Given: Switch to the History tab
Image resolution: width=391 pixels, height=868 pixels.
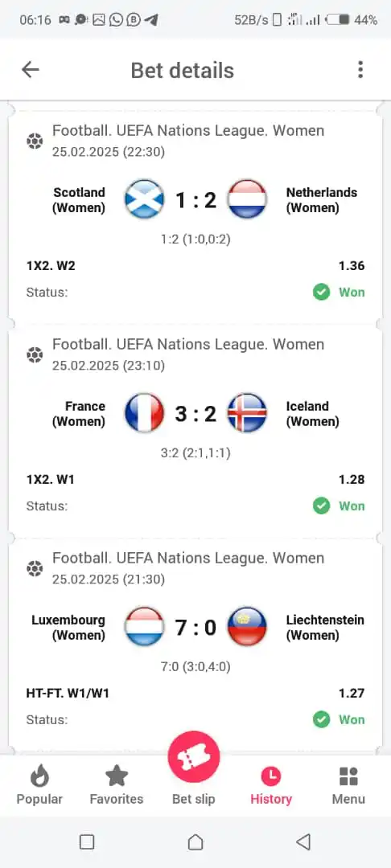Looking at the screenshot, I should 271,785.
